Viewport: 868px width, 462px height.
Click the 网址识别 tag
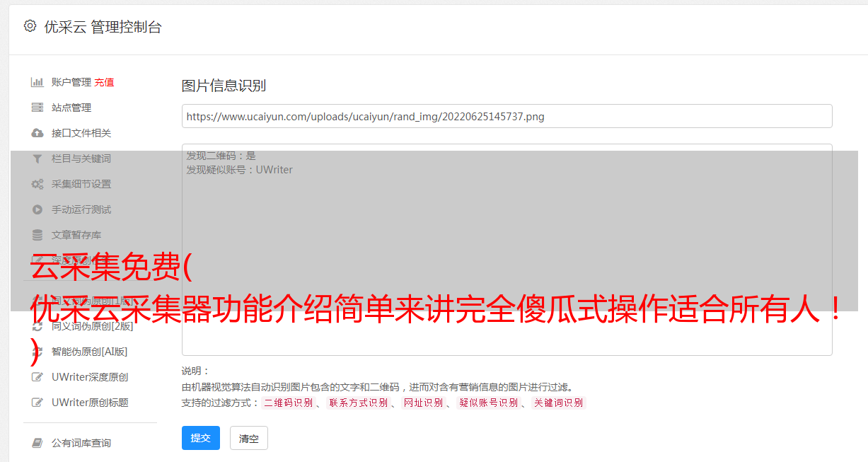pos(423,403)
